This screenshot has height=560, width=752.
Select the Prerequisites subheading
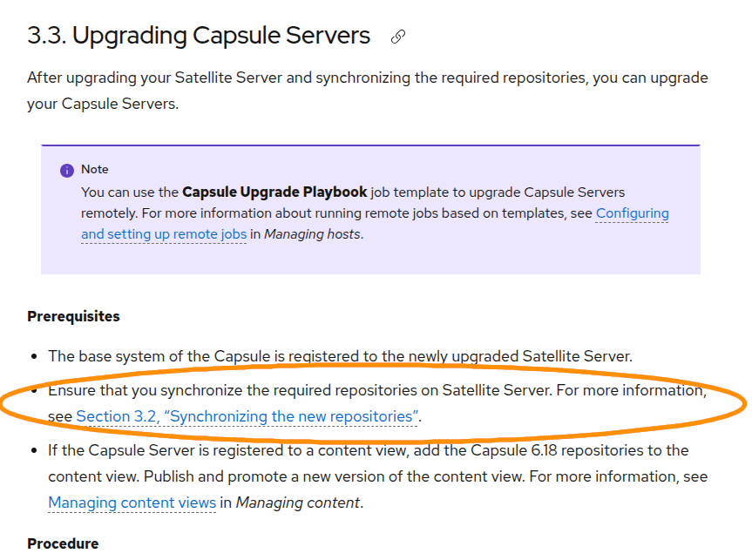coord(73,316)
